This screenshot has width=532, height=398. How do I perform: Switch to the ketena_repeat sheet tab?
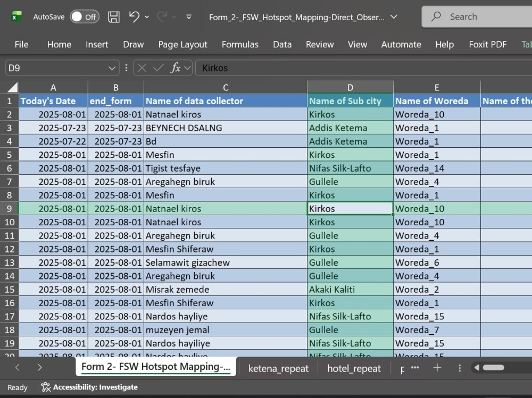[278, 368]
